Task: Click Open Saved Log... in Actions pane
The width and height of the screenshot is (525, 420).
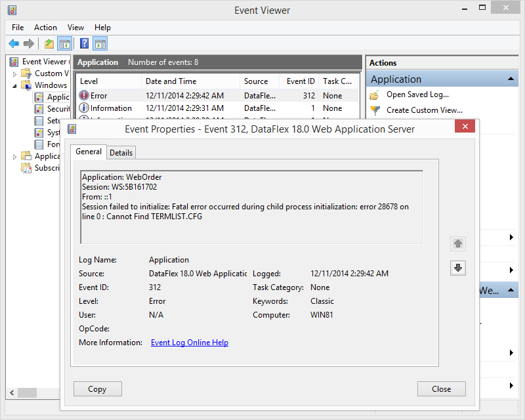Action: pos(417,94)
